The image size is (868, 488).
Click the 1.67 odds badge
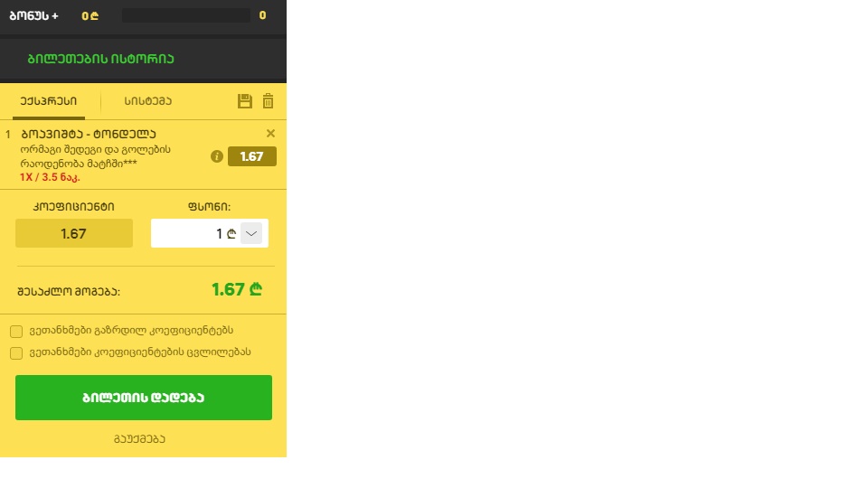(x=252, y=156)
